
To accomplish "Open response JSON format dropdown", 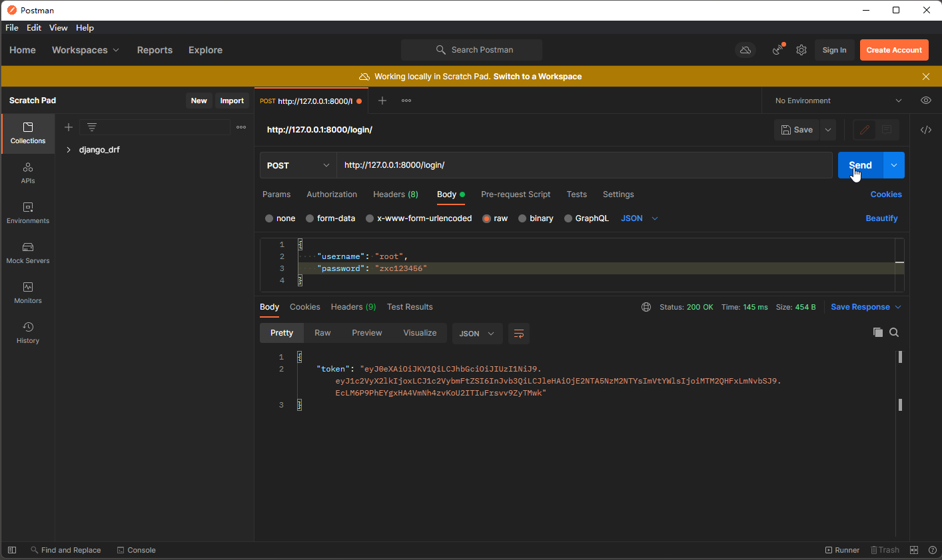I will tap(476, 334).
